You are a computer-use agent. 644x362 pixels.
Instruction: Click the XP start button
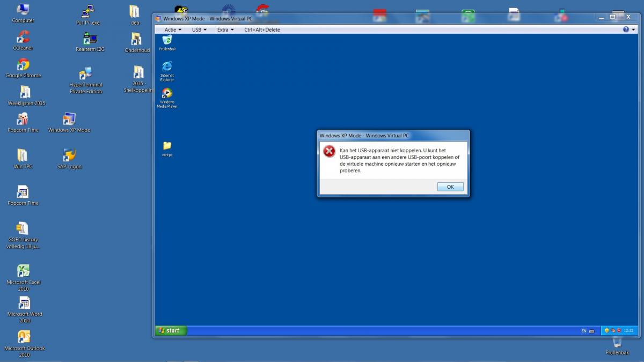171,330
